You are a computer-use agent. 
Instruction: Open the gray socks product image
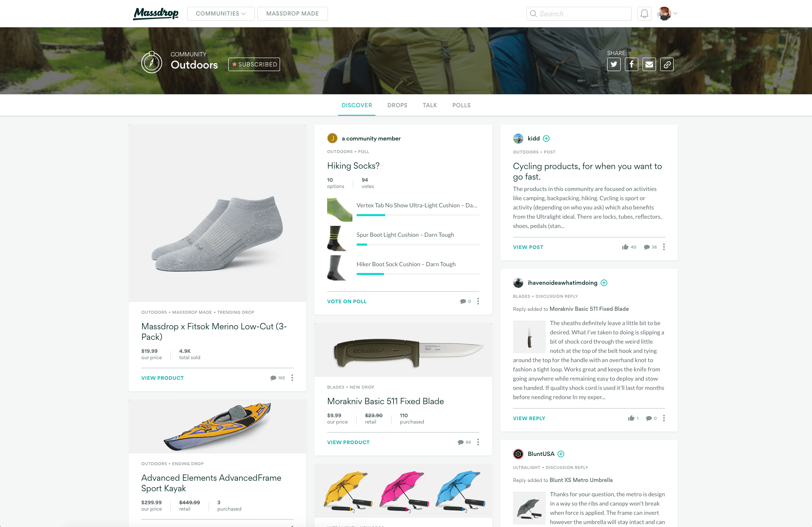coord(217,213)
